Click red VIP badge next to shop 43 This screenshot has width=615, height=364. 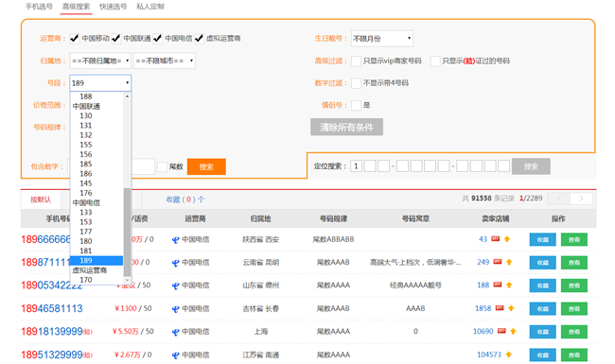pyautogui.click(x=496, y=239)
